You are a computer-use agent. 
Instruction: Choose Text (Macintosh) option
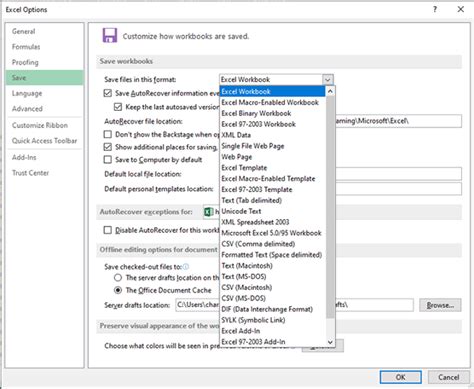tap(272, 266)
